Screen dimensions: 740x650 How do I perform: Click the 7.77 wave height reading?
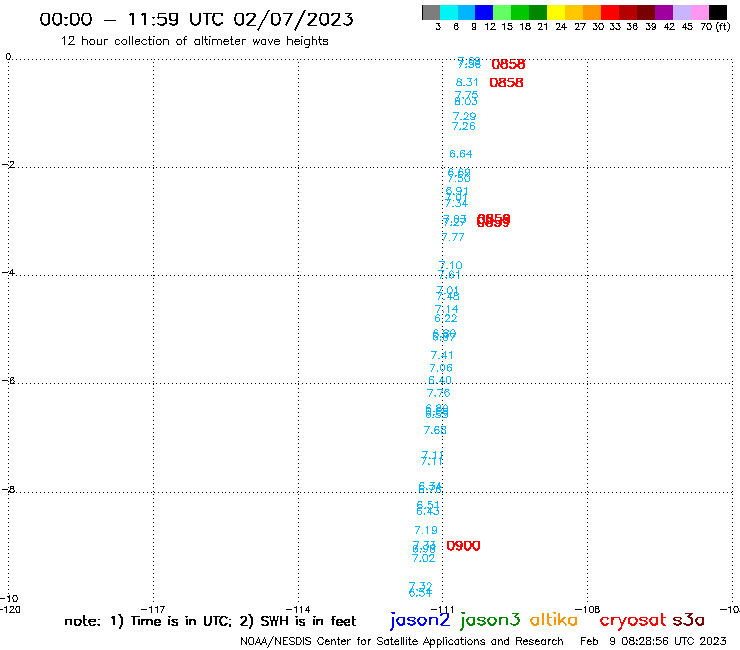(453, 237)
